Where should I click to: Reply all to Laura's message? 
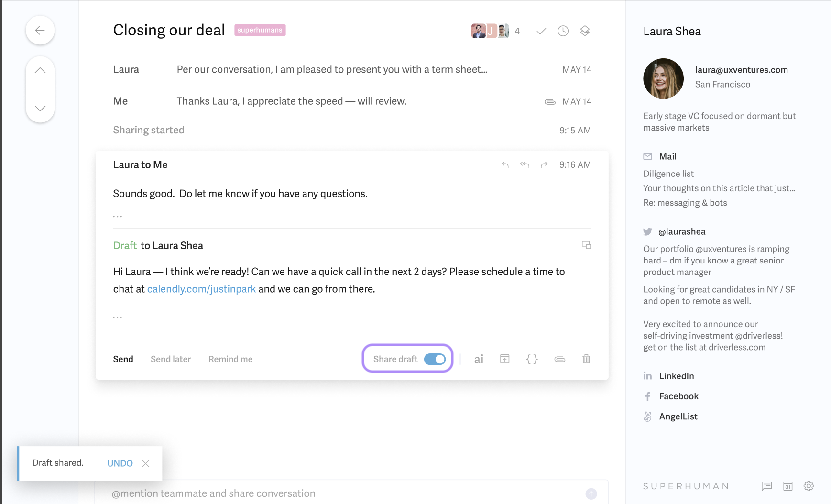(x=525, y=165)
